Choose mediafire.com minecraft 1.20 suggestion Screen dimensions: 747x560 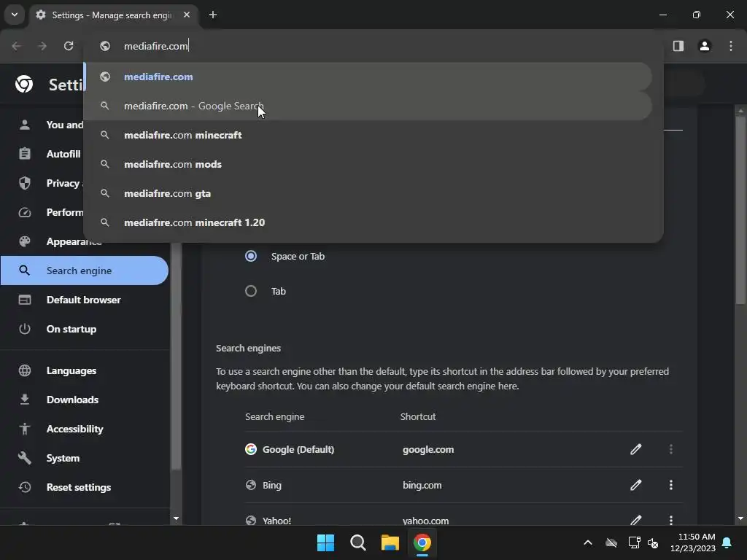[368, 222]
